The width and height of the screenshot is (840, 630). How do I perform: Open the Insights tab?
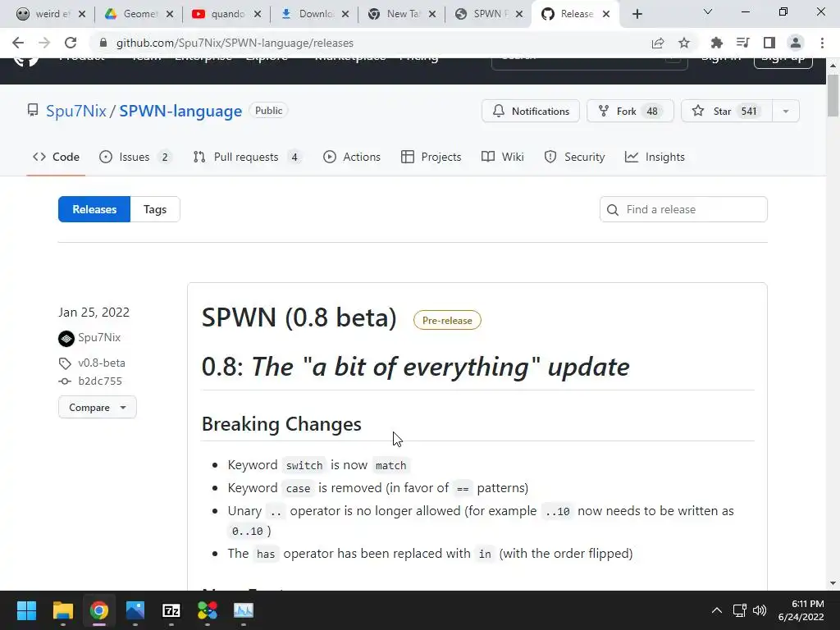(655, 157)
